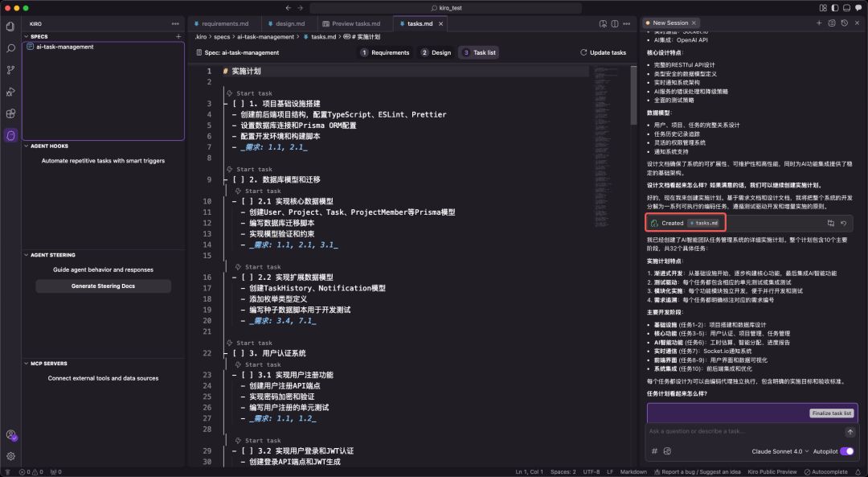Select the Kiro chat icon in activity bar

click(10, 135)
